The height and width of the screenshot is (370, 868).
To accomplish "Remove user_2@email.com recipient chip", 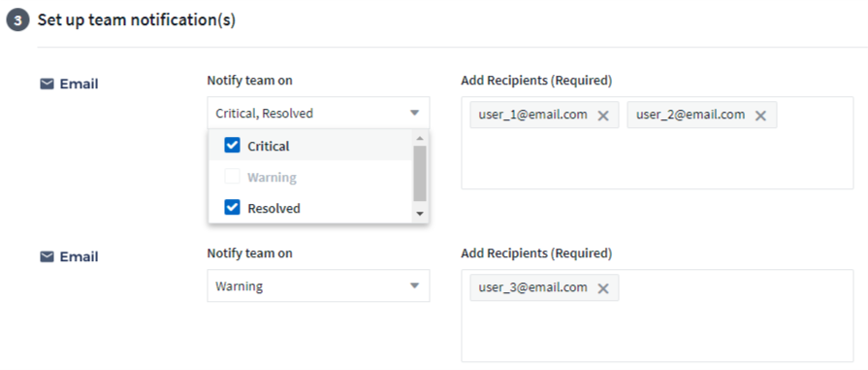I will (761, 116).
